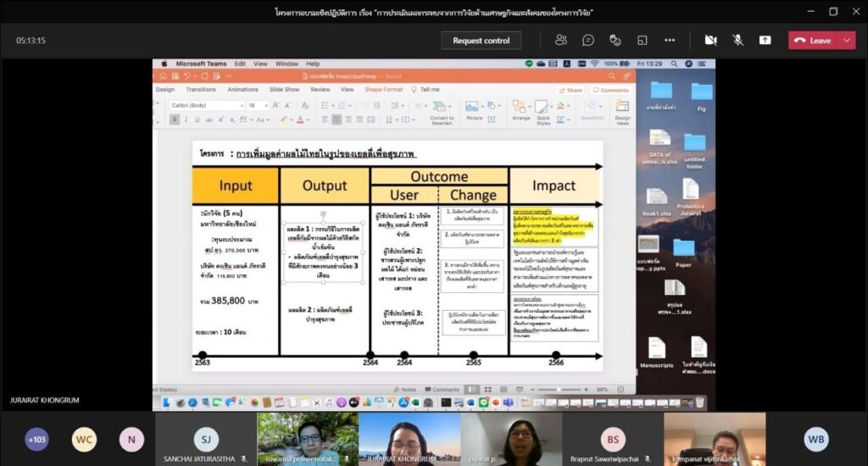The image size is (868, 466).
Task: Open the Animations ribbon tab
Action: [x=242, y=89]
